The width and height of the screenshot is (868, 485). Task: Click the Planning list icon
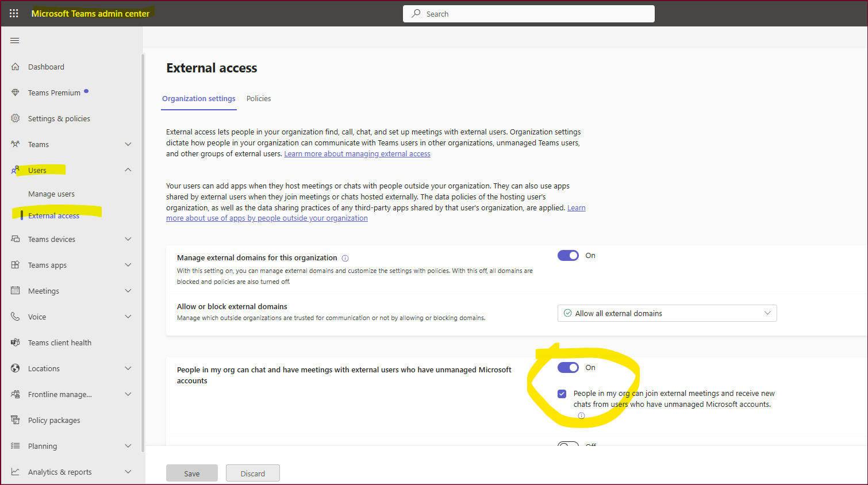16,446
